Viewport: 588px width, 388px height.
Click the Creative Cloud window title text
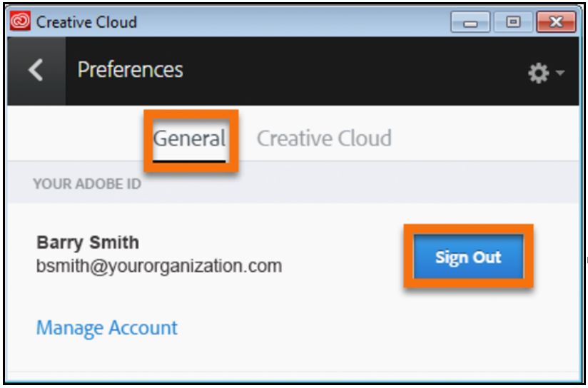coord(86,21)
